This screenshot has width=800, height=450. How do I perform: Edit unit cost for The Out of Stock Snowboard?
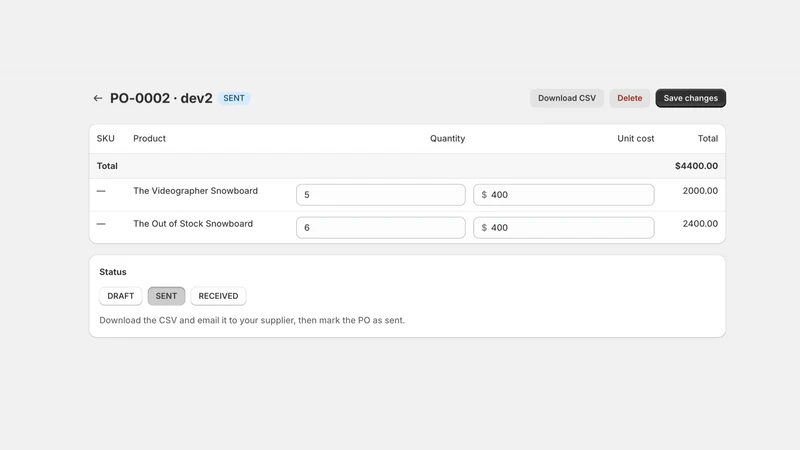point(564,228)
